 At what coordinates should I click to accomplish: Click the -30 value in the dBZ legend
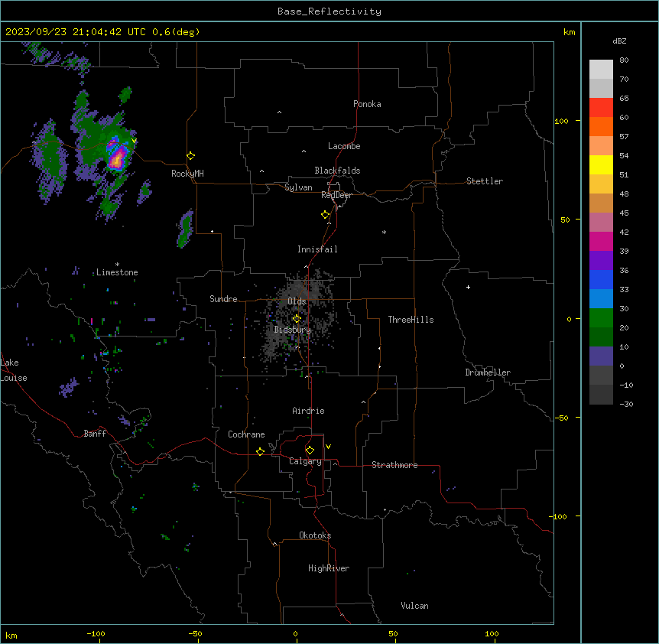(x=626, y=404)
